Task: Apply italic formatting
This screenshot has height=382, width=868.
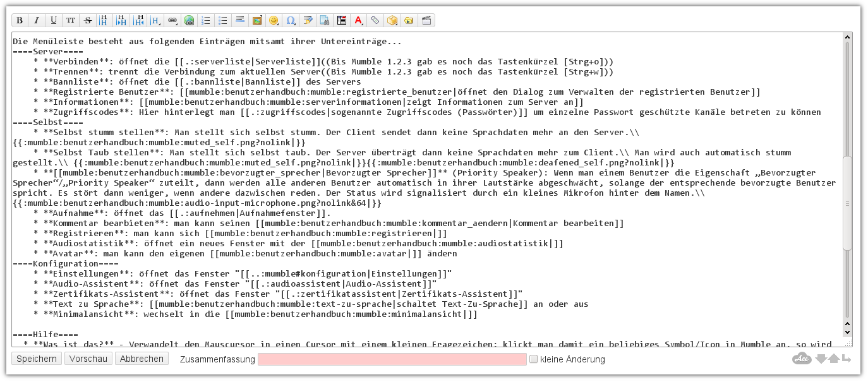Action: (x=36, y=20)
